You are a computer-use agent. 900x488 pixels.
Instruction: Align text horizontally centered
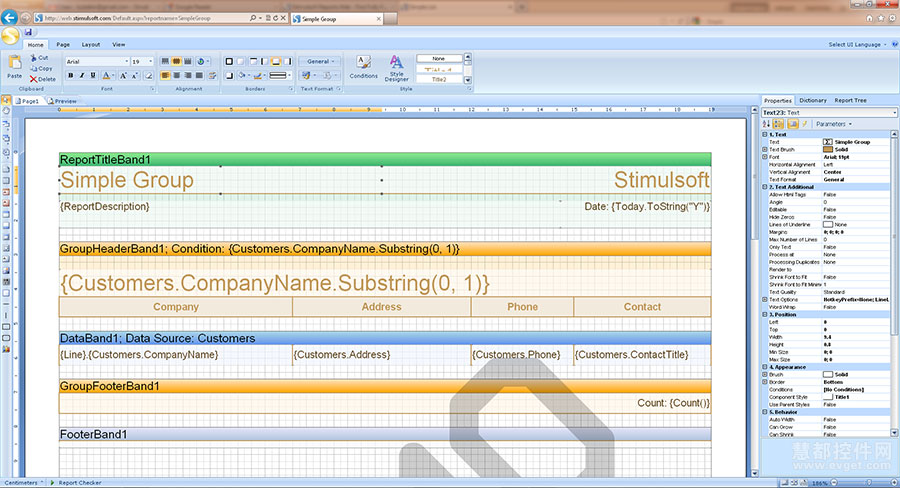point(177,76)
